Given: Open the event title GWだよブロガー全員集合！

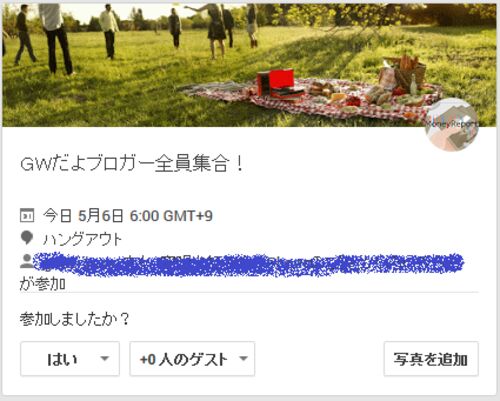Looking at the screenshot, I should [132, 164].
